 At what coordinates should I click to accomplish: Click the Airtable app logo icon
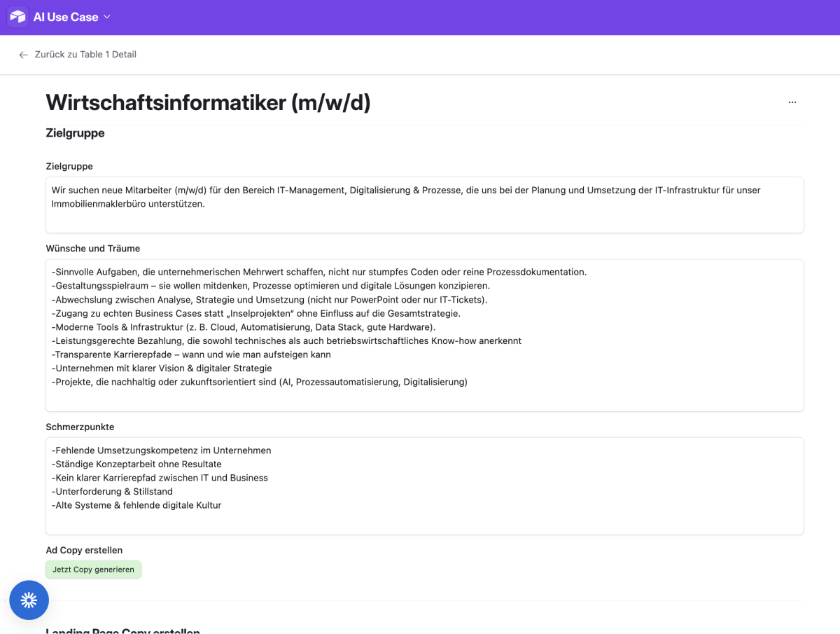[x=17, y=17]
